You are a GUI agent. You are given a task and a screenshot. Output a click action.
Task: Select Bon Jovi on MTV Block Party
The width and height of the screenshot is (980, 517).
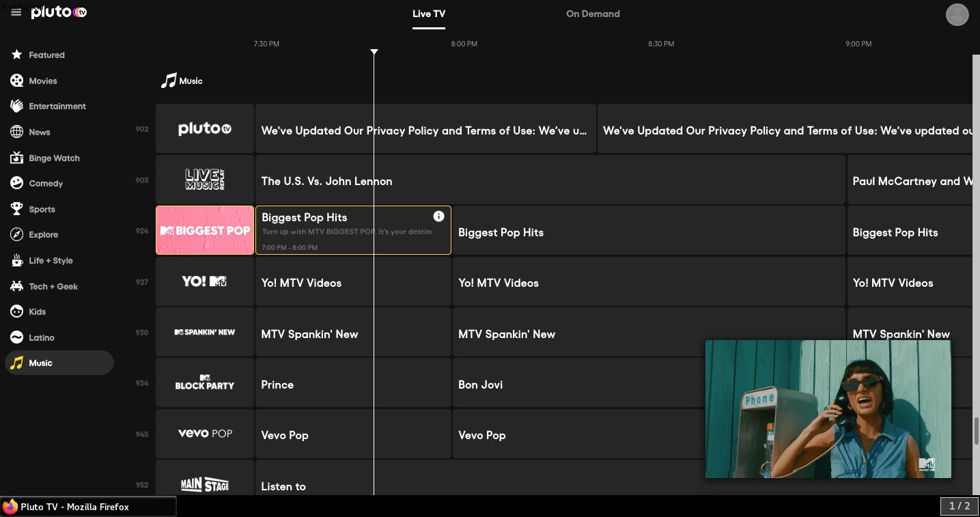[579, 383]
